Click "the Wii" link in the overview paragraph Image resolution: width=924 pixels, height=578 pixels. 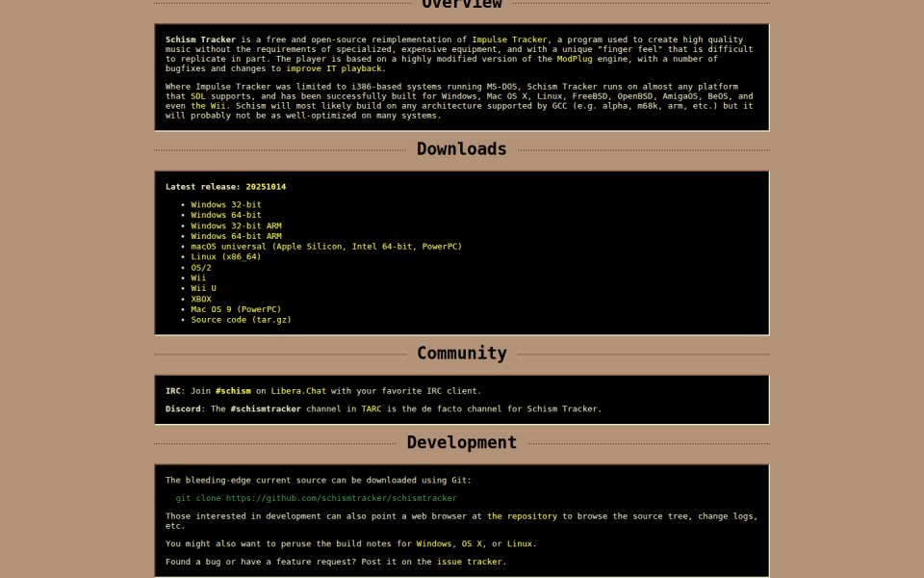tap(209, 106)
